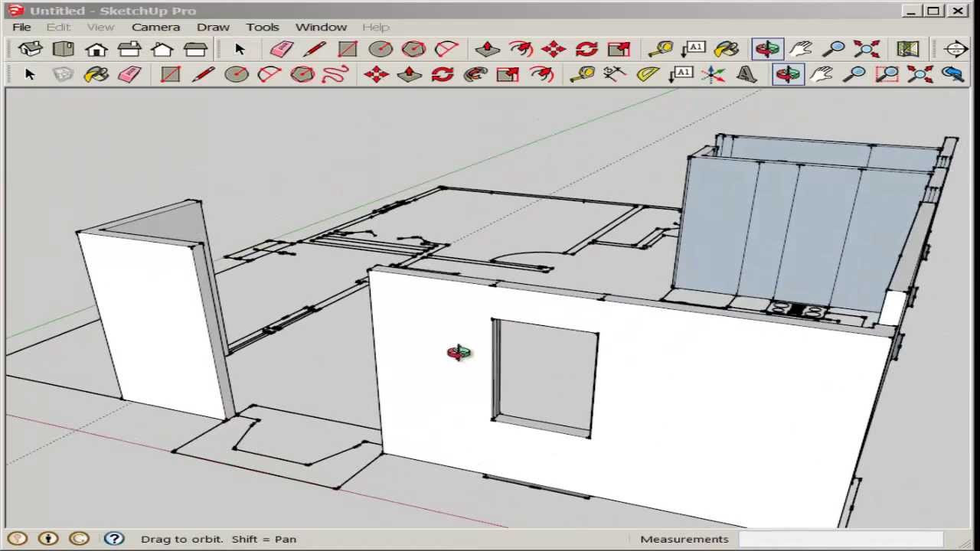Pick the Protractor tool
Viewport: 980px width, 551px height.
click(x=648, y=74)
